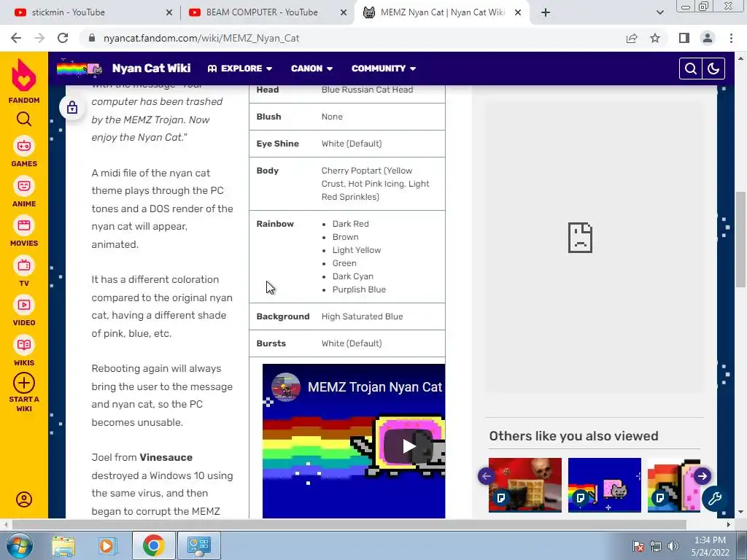This screenshot has height=560, width=747.
Task: Expand the Canon dropdown menu
Action: (312, 69)
